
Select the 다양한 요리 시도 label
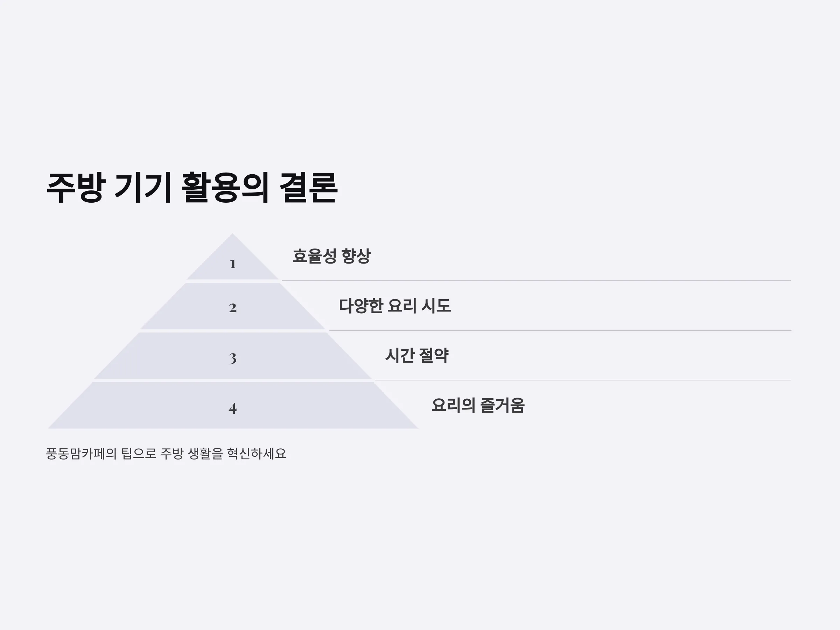395,306
